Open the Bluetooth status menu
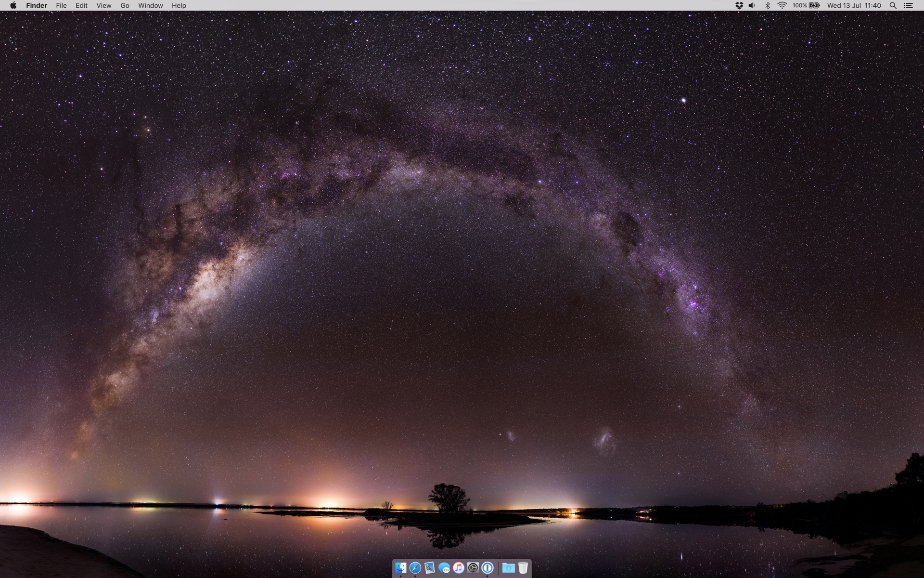This screenshot has height=578, width=924. [x=768, y=5]
